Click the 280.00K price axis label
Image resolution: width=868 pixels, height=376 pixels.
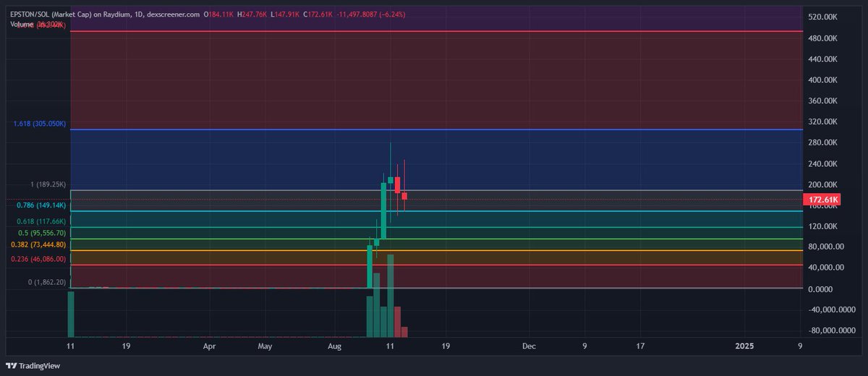(x=824, y=142)
